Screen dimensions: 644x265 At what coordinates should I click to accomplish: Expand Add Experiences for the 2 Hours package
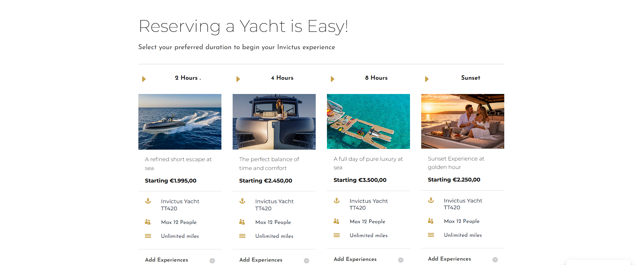pyautogui.click(x=212, y=261)
